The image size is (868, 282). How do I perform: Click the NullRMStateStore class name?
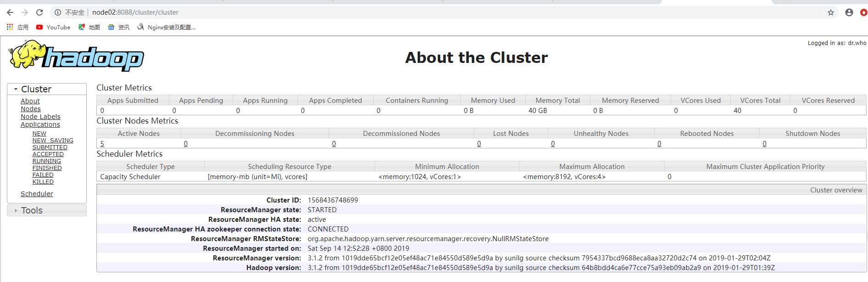[428, 239]
